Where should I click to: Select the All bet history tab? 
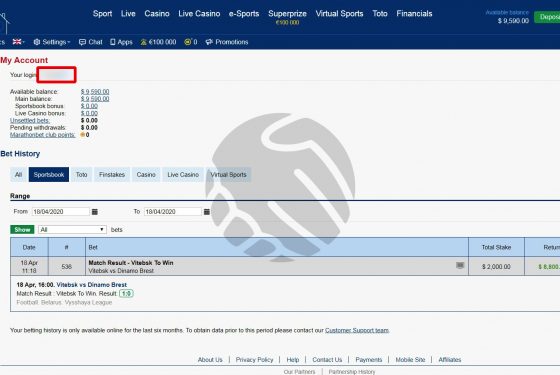19,175
